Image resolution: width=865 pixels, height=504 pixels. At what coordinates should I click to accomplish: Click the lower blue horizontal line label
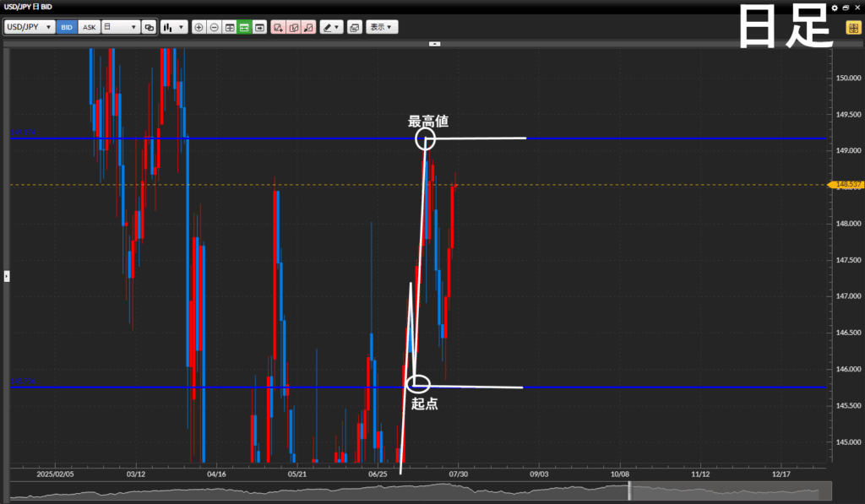(23, 381)
